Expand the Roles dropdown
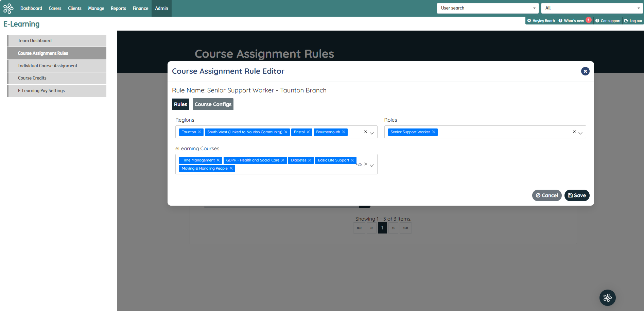This screenshot has height=311, width=644. tap(580, 133)
